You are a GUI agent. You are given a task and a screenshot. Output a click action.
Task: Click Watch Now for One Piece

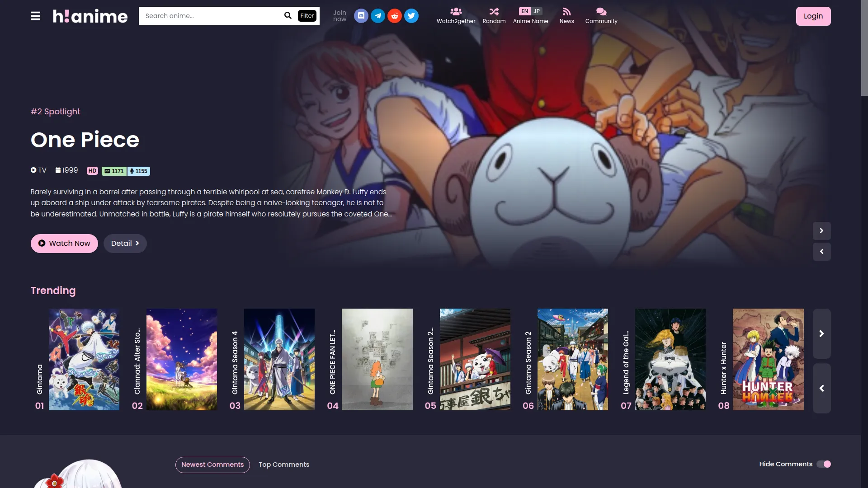[x=64, y=244]
